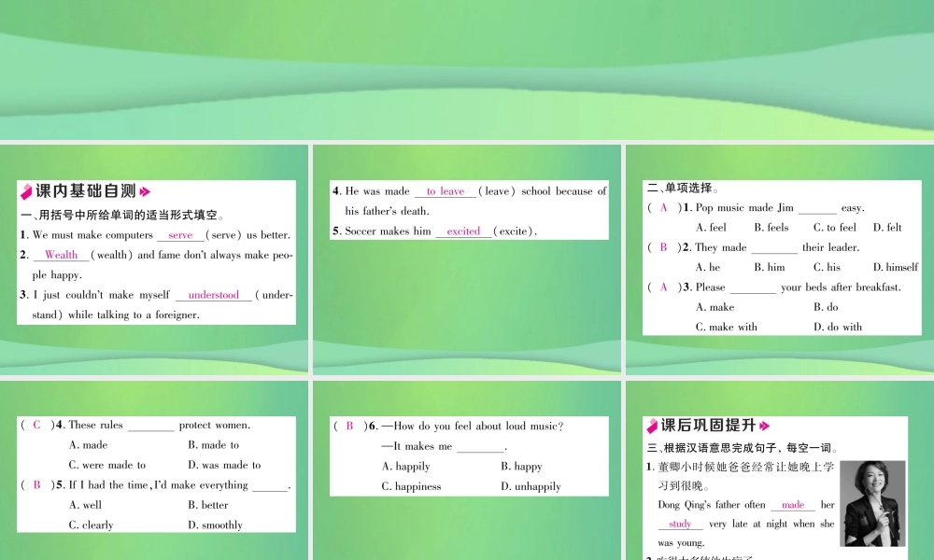Click the question line 'Soccer makes him'
Screen dimensions: 934x560
click(x=435, y=231)
